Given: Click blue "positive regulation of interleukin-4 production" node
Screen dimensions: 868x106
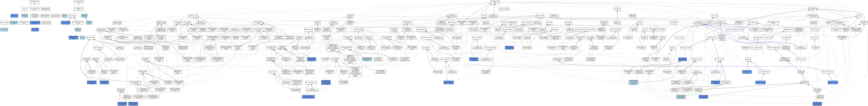Looking at the screenshot, I should pos(104,83).
